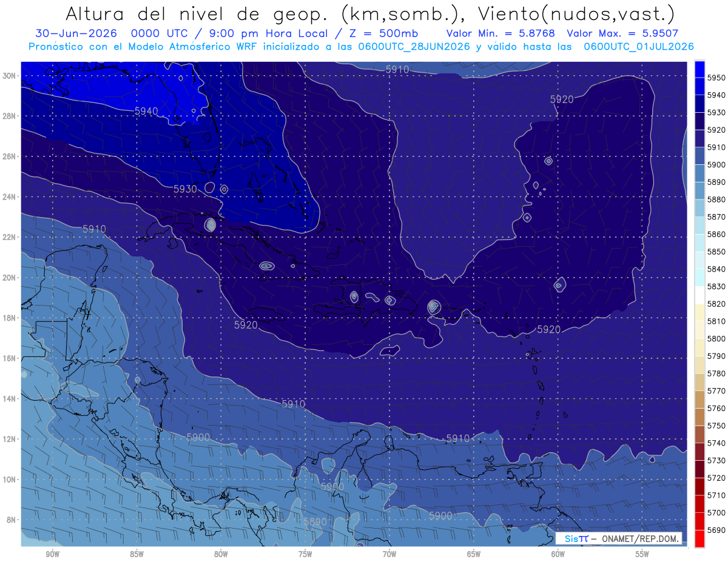Click the initialization time '0600UTC_28JUN2026'
This screenshot has width=728, height=562.
click(x=414, y=46)
